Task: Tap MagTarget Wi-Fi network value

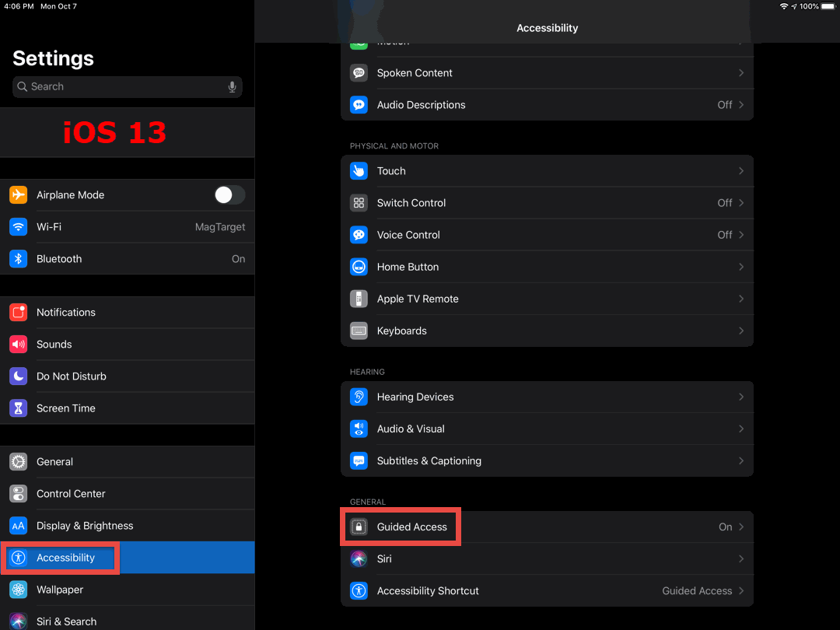Action: click(x=220, y=227)
